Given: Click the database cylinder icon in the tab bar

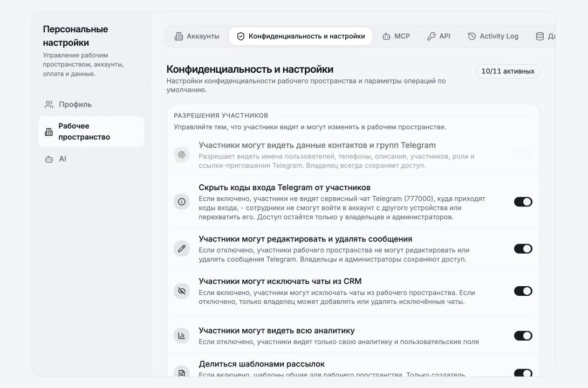Looking at the screenshot, I should pyautogui.click(x=539, y=36).
